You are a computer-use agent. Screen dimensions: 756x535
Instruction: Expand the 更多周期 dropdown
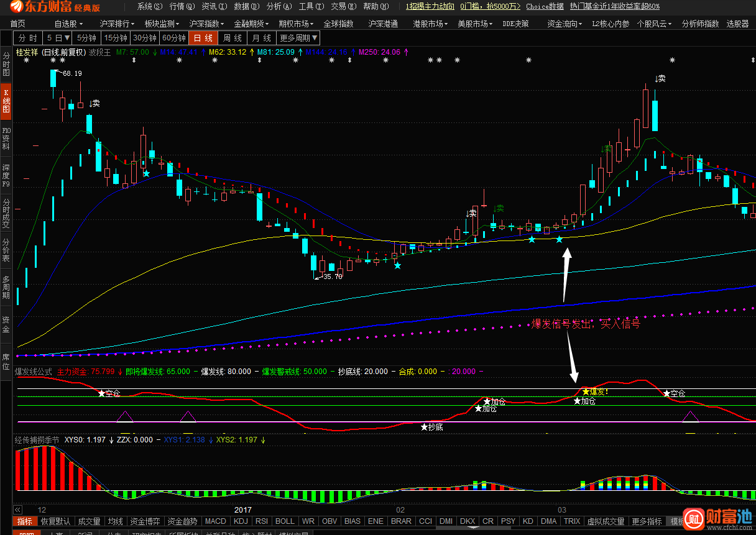(x=299, y=38)
